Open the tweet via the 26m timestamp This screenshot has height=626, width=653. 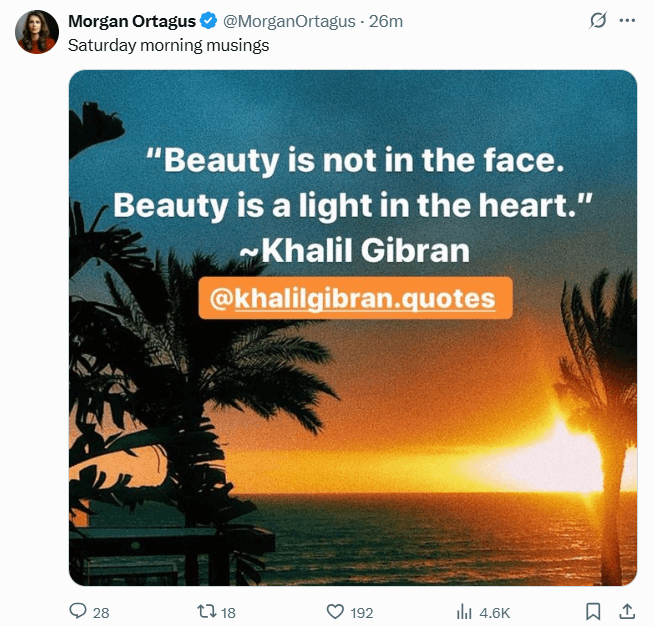coord(386,21)
